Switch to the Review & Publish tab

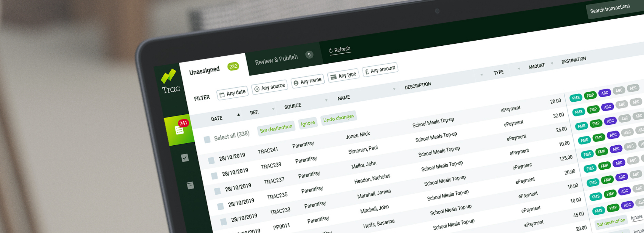[x=284, y=58]
